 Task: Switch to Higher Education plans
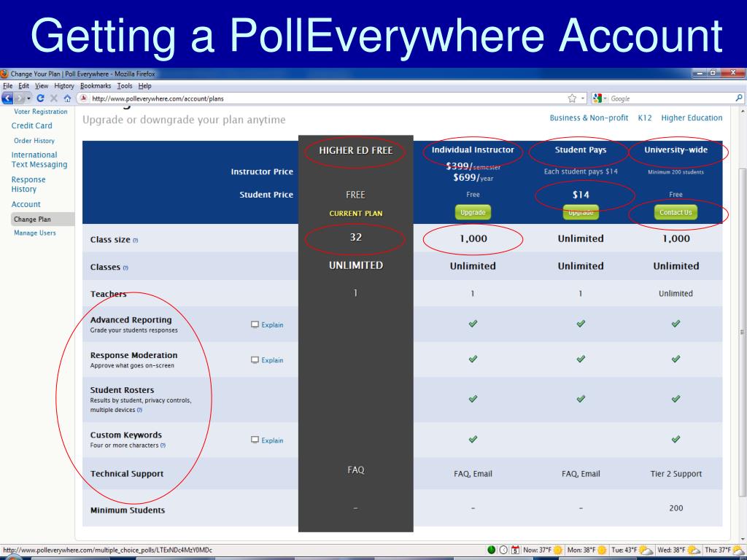[x=692, y=117]
